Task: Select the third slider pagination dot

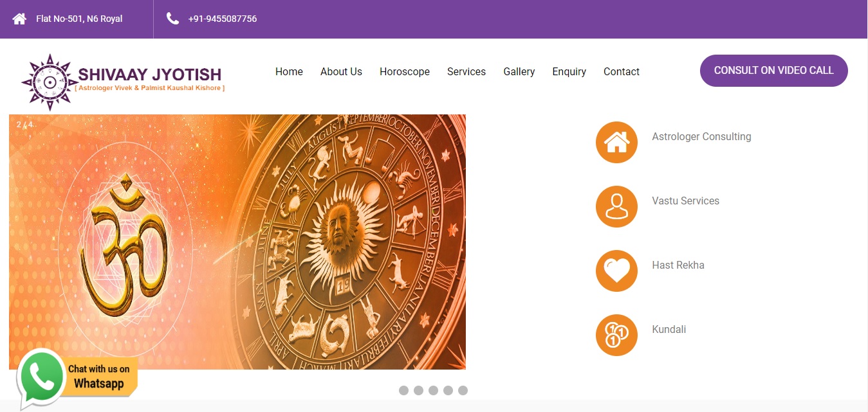Action: [433, 390]
